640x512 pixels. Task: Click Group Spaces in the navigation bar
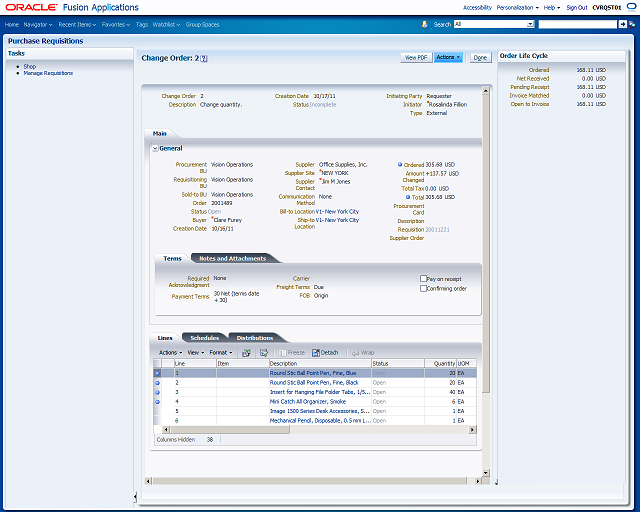[202, 24]
